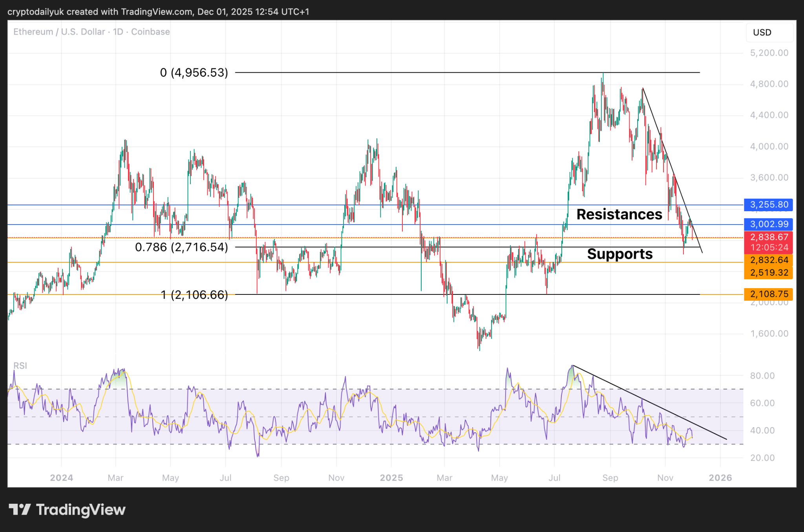Click the 2026 marker on time axis
Screen dimensions: 804x532
(720, 478)
